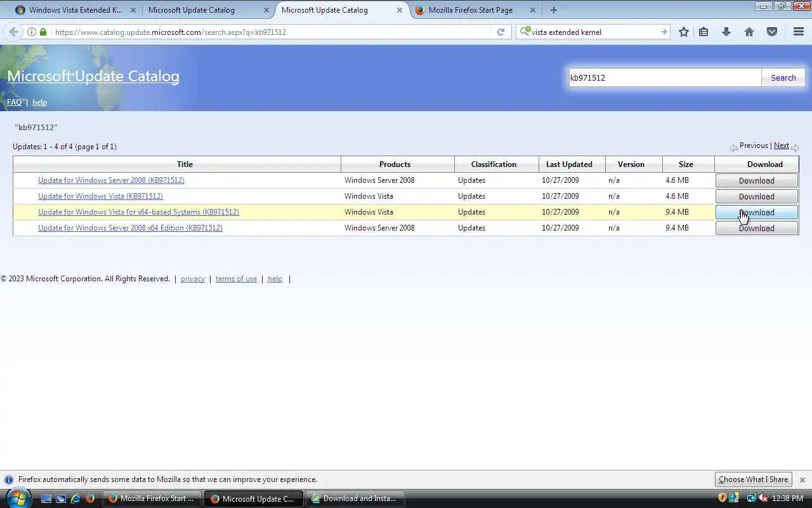
Task: Reload the page with the refresh icon
Action: 501,32
